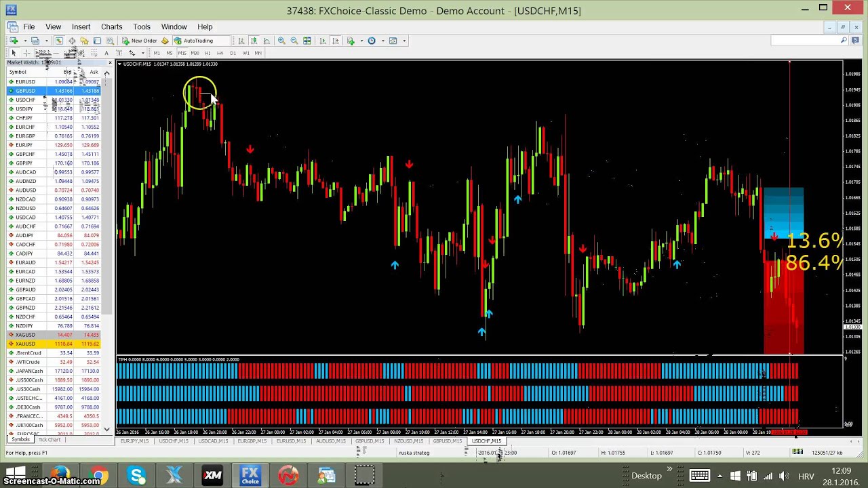This screenshot has height=488, width=868.
Task: Select the horizontal line drawing tool
Action: click(x=56, y=53)
